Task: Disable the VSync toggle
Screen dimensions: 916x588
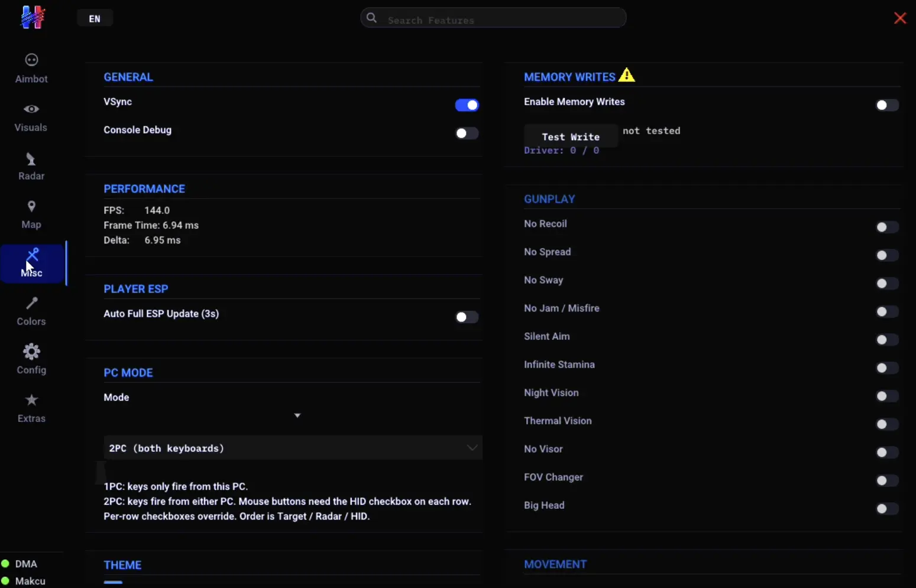Action: coord(467,105)
